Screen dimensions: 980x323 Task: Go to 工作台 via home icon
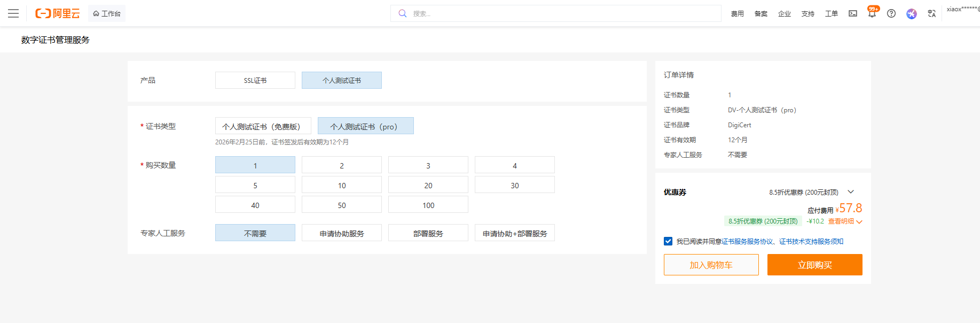pos(107,13)
